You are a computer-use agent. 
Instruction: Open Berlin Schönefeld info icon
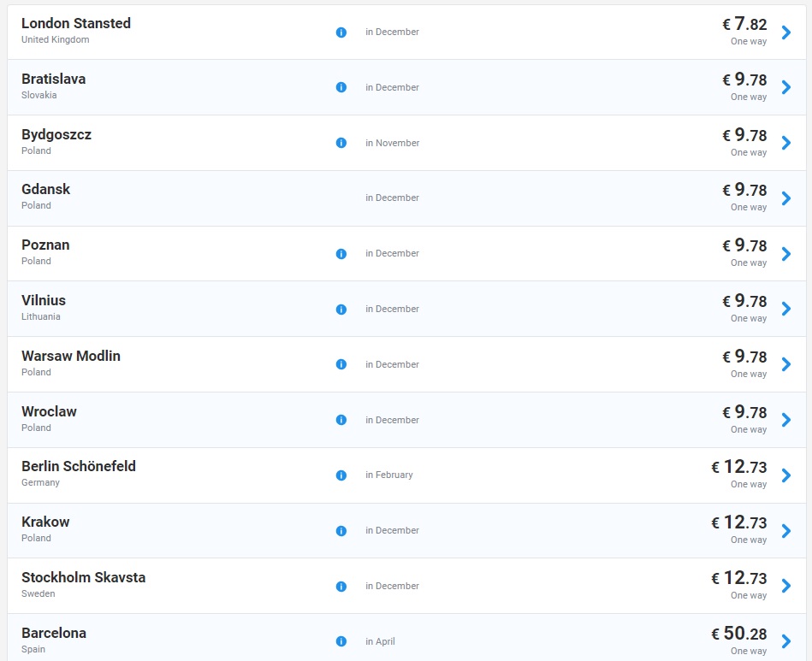point(341,475)
